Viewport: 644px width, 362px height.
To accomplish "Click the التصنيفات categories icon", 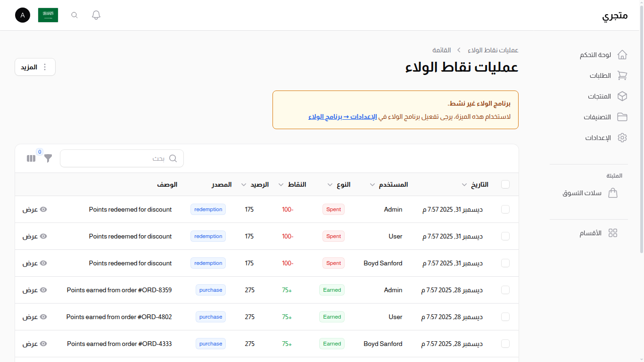I will (622, 116).
